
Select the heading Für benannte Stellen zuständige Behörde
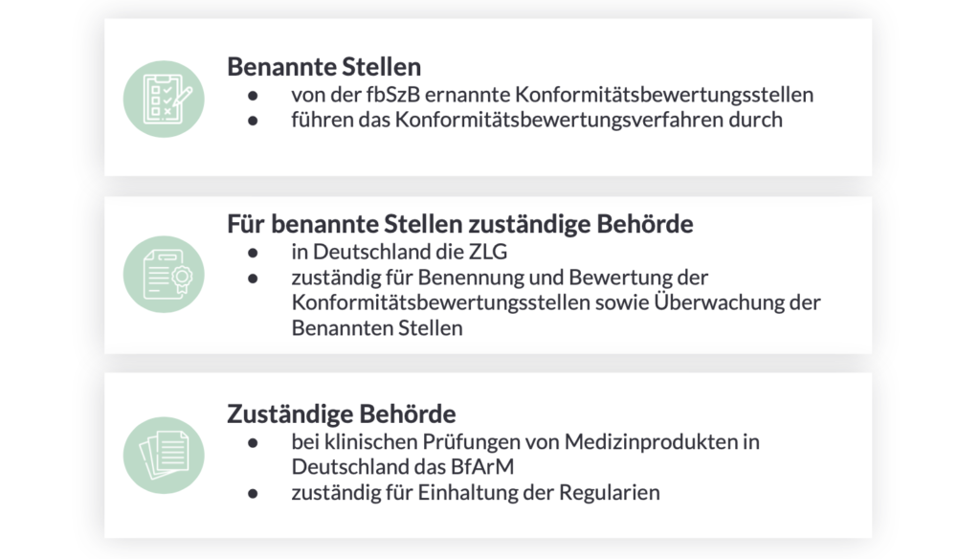click(460, 223)
